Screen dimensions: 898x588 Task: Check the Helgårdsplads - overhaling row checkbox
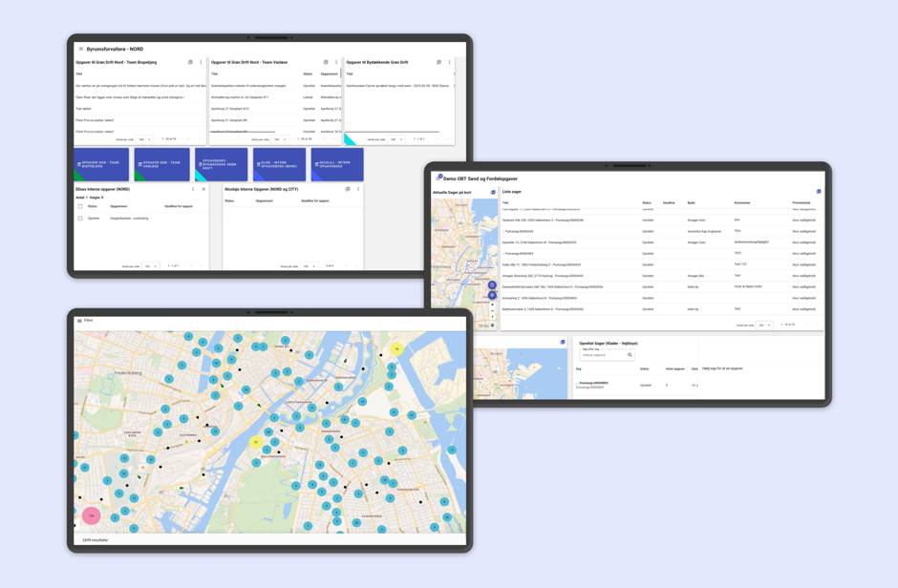[x=80, y=219]
